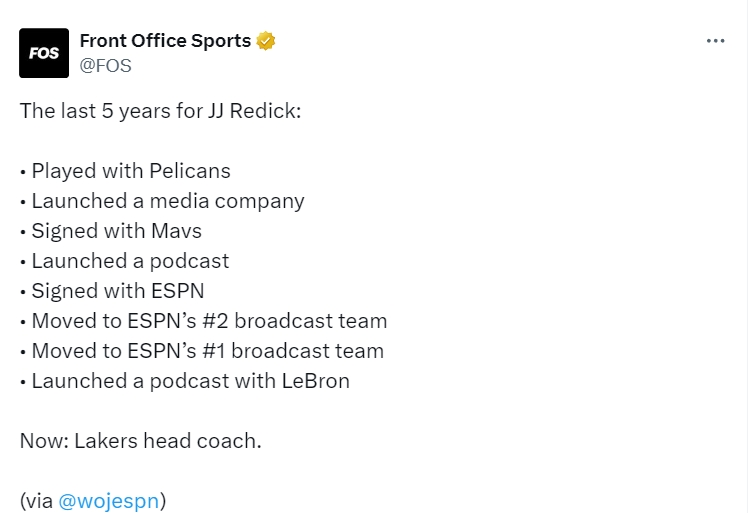Viewport: 751px width, 513px height.
Task: Click the ESPN's #1 broadcast team line
Action: (x=207, y=351)
